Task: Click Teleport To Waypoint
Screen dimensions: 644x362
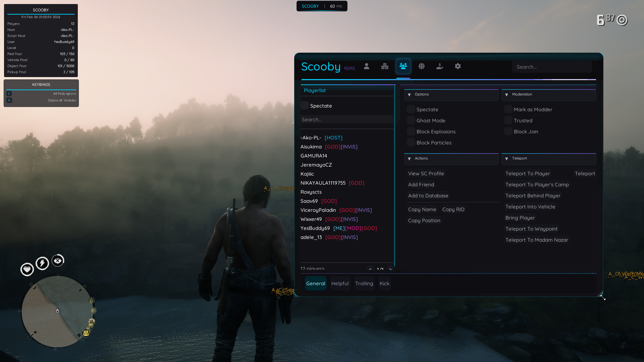Action: tap(531, 229)
